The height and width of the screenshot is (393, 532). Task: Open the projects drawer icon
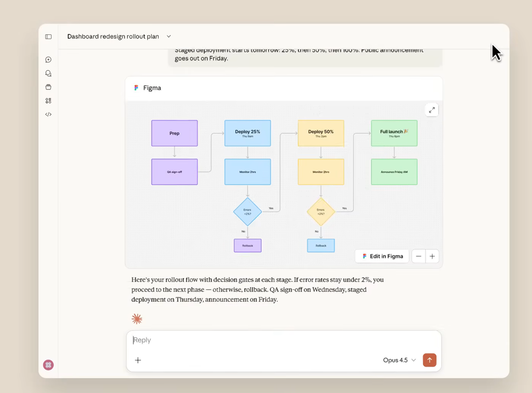point(48,87)
